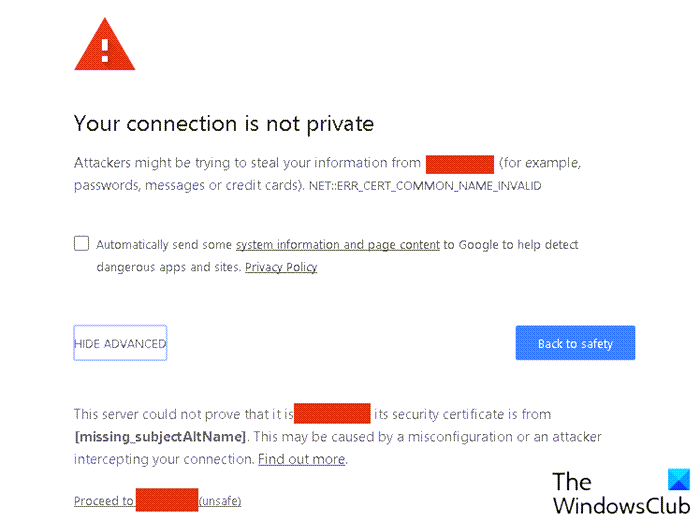The height and width of the screenshot is (521, 700).
Task: Click the bold [missing_subjectAltName] text
Action: point(159,437)
